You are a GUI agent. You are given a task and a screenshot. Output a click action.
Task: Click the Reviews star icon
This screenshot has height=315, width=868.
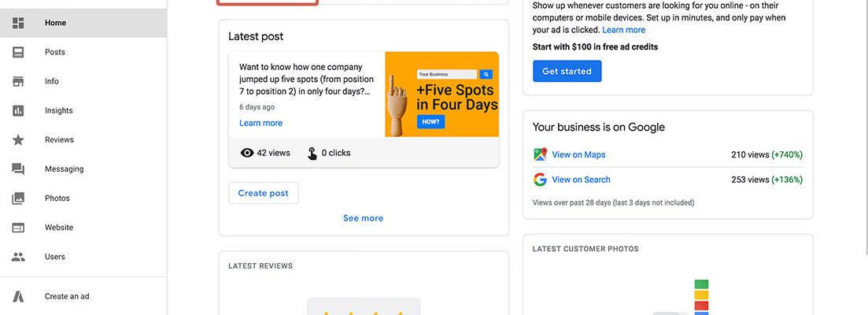pos(18,140)
